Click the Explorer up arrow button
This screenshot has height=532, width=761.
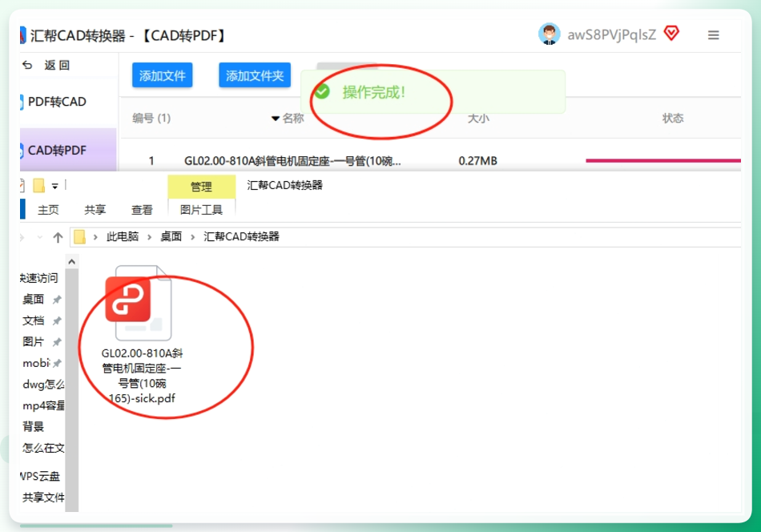pyautogui.click(x=58, y=237)
